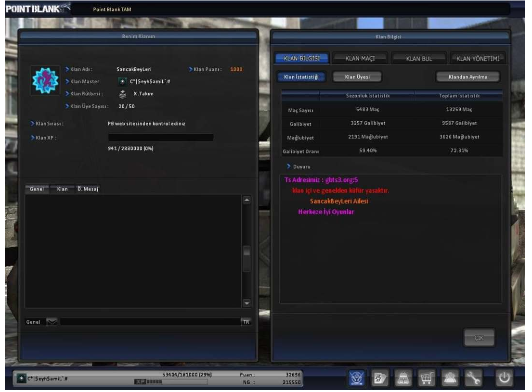
Task: Click player rank badge in bottom status bar
Action: click(x=21, y=378)
